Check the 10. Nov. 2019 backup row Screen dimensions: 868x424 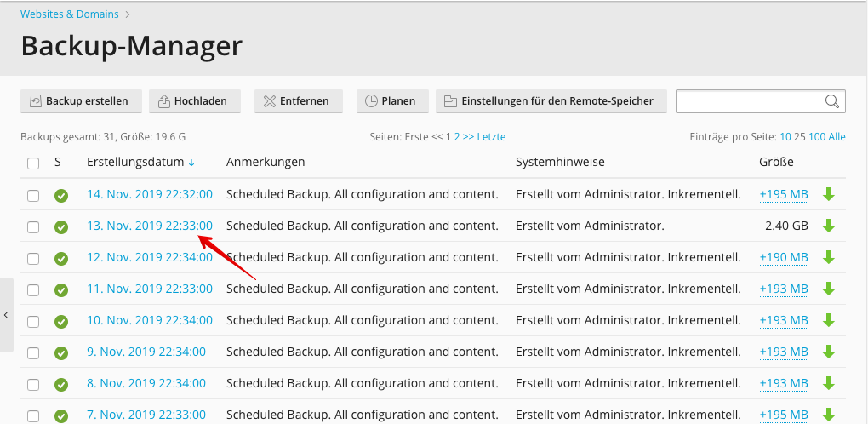[x=33, y=322]
